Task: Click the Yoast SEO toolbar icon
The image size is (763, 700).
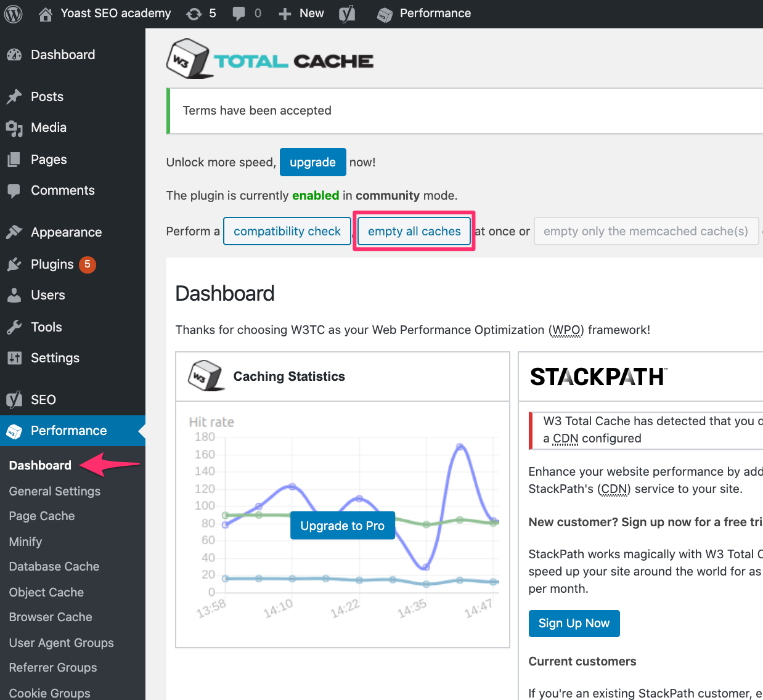Action: coord(346,13)
